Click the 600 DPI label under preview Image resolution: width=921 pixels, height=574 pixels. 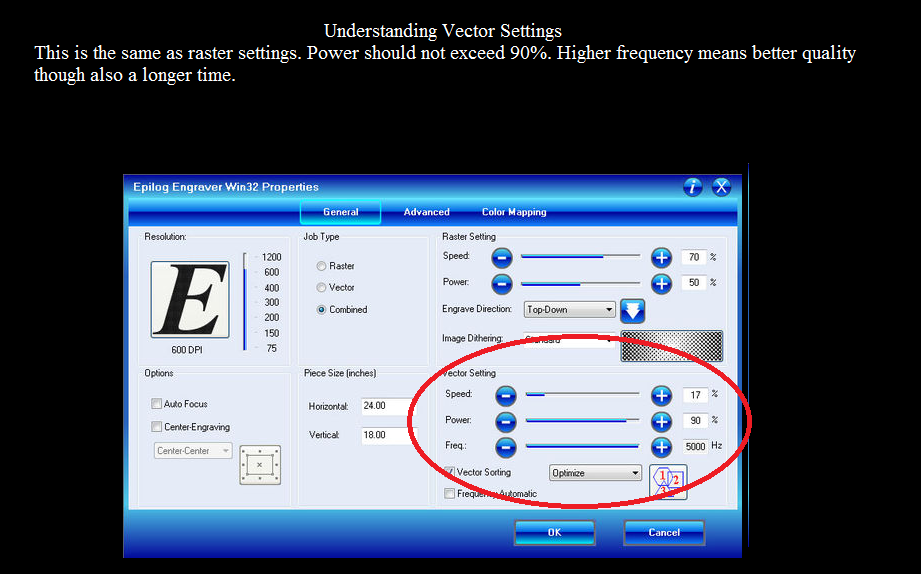tap(187, 350)
